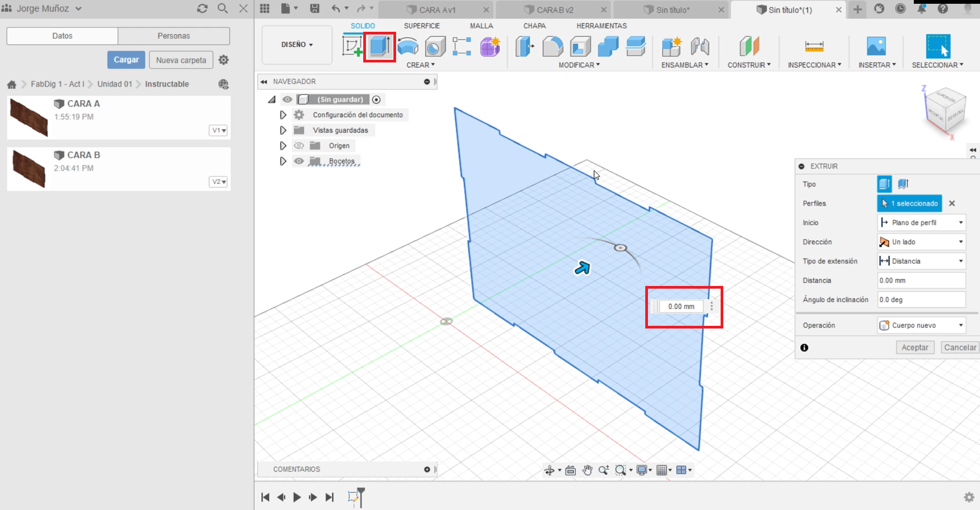Click the Save icon
Screen dimensions: 980x510
point(315,9)
